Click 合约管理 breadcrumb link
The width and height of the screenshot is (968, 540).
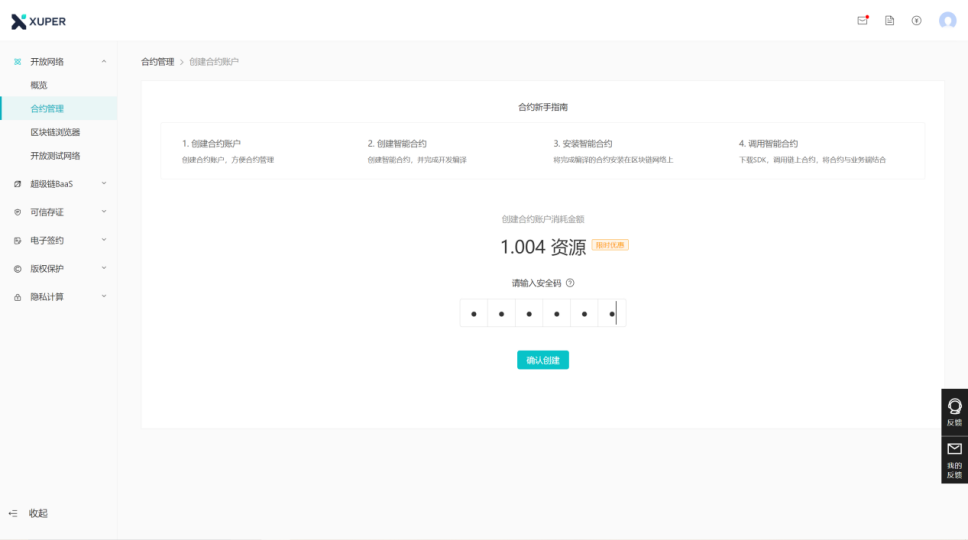point(157,62)
